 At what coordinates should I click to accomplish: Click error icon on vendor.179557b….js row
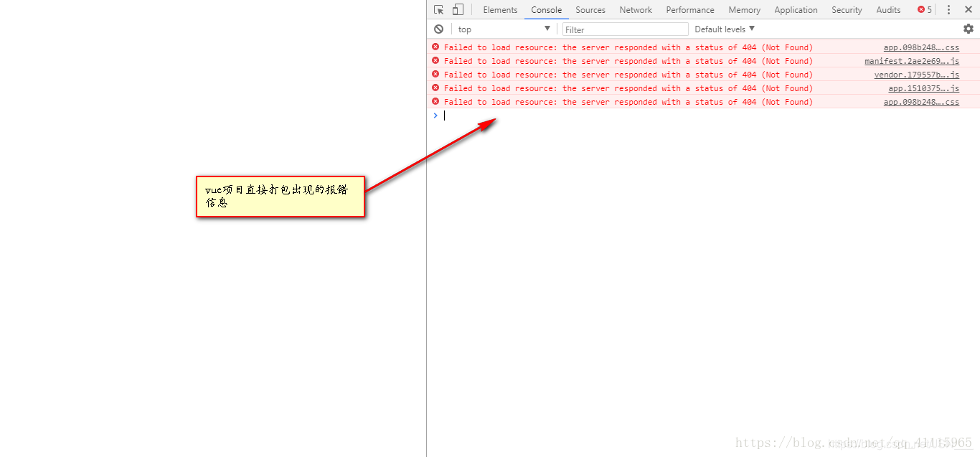coord(435,74)
